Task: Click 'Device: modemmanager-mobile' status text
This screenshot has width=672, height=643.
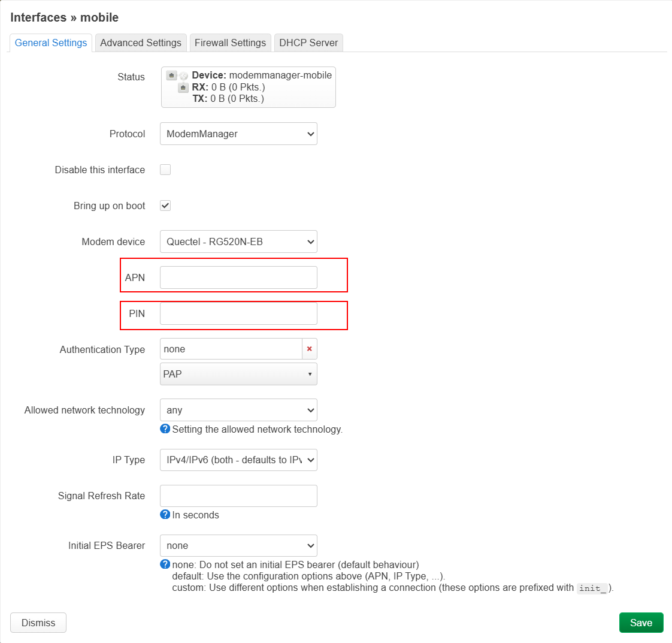Action: point(262,76)
